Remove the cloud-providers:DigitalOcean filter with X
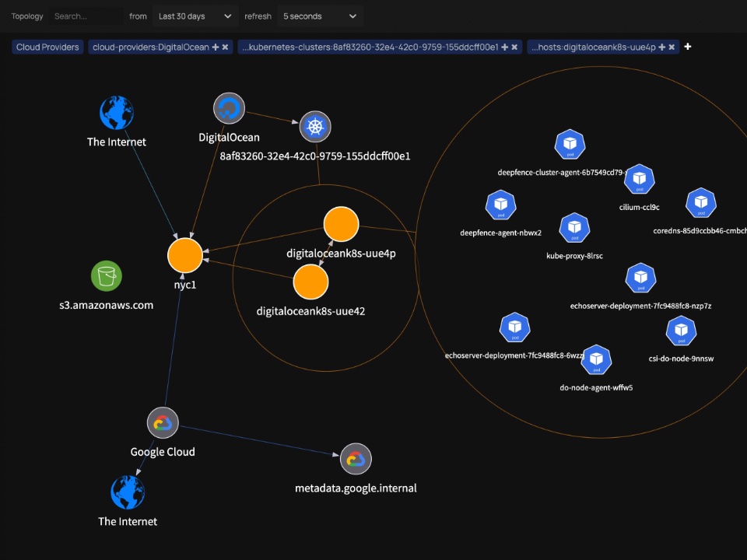 pyautogui.click(x=225, y=47)
